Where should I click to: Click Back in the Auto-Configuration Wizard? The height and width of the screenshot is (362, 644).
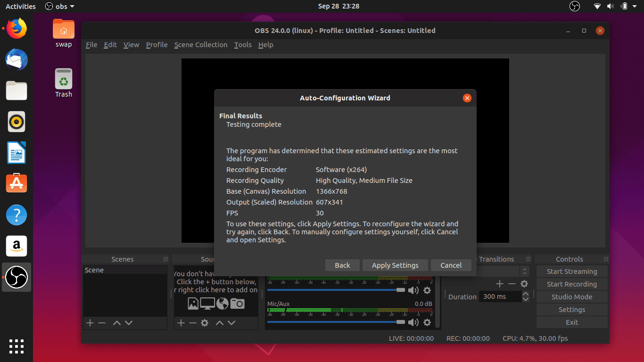pos(342,265)
